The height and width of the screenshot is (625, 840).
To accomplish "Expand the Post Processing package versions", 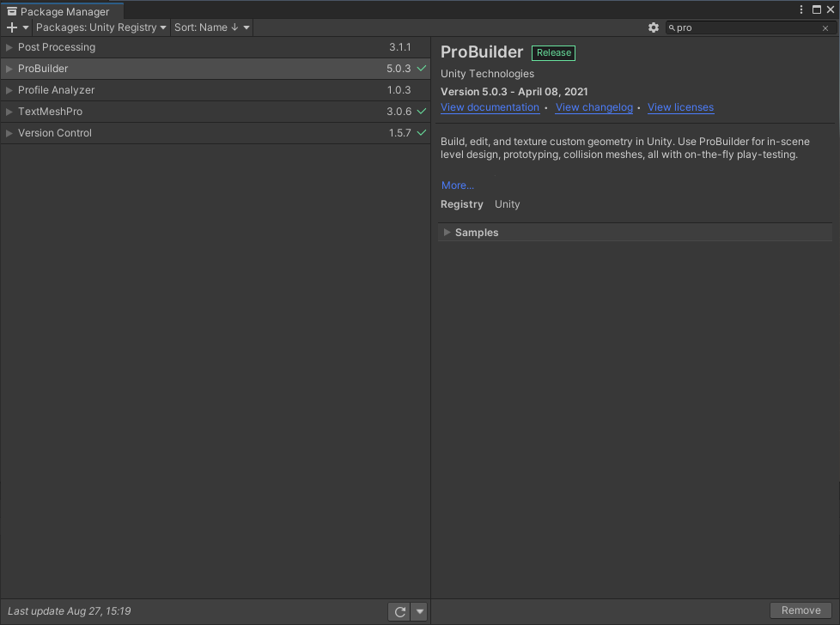I will pyautogui.click(x=9, y=47).
